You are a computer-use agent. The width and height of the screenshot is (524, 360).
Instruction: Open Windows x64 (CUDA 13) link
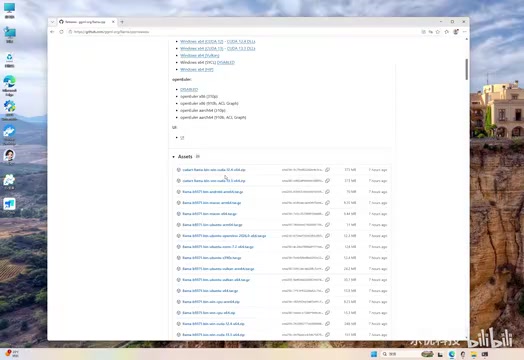tap(202, 49)
